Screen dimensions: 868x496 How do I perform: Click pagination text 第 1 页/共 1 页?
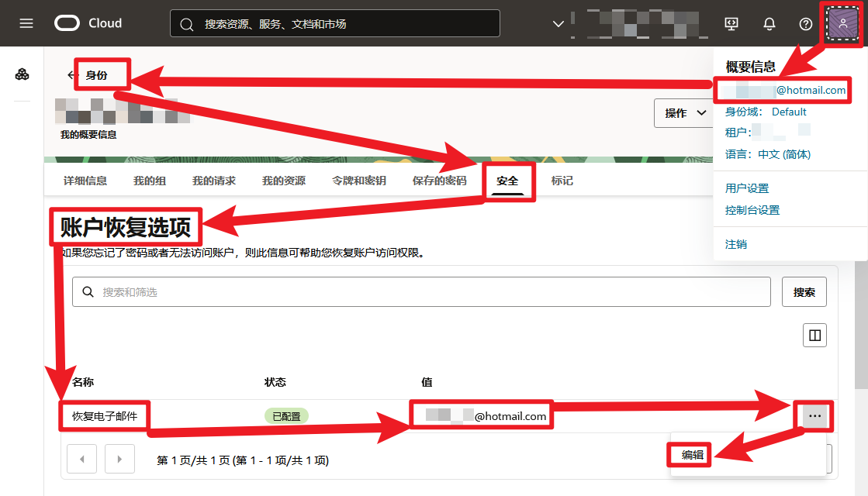click(x=243, y=460)
